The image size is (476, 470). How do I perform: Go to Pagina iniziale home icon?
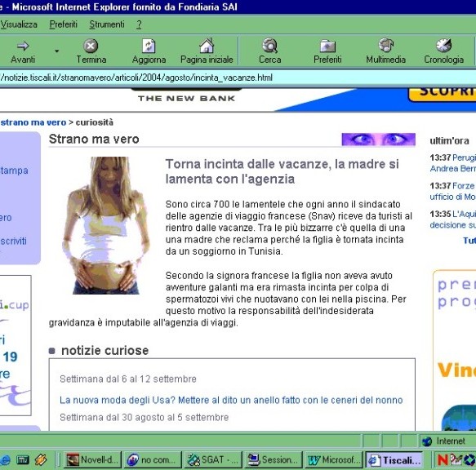coord(207,46)
